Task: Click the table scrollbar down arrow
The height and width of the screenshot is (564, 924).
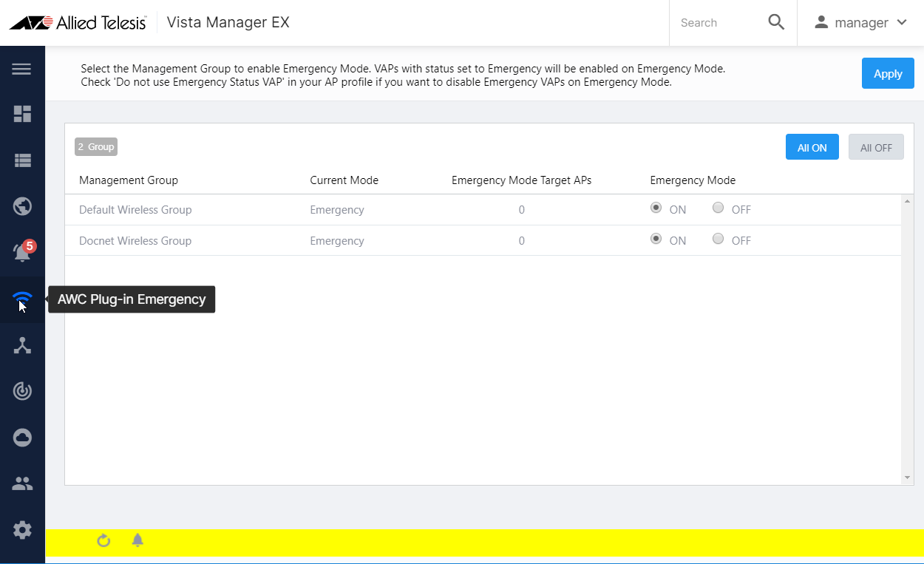Action: (908, 478)
